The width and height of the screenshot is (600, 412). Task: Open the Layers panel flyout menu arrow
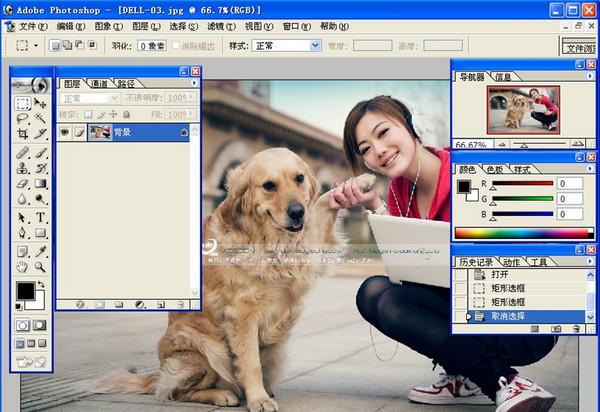194,83
